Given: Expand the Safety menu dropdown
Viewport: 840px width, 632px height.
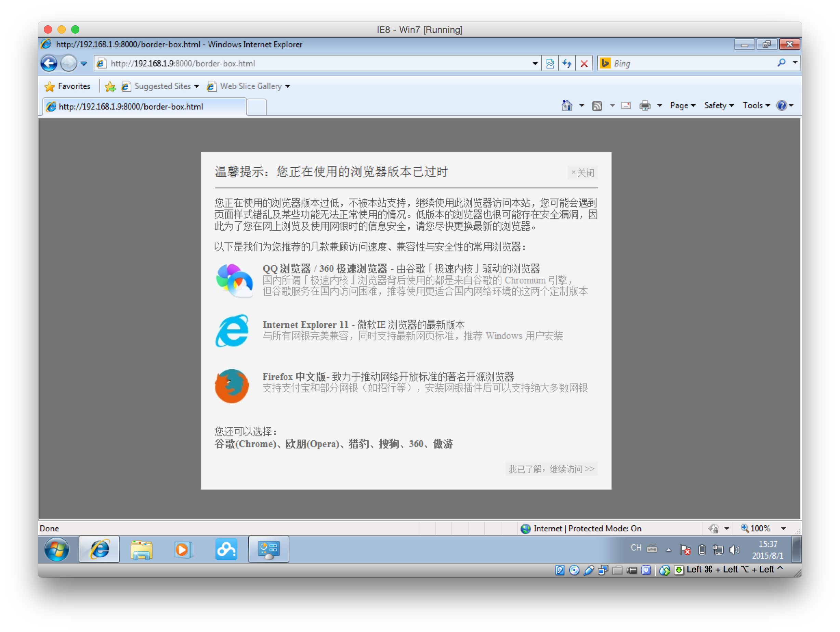Looking at the screenshot, I should tap(719, 106).
